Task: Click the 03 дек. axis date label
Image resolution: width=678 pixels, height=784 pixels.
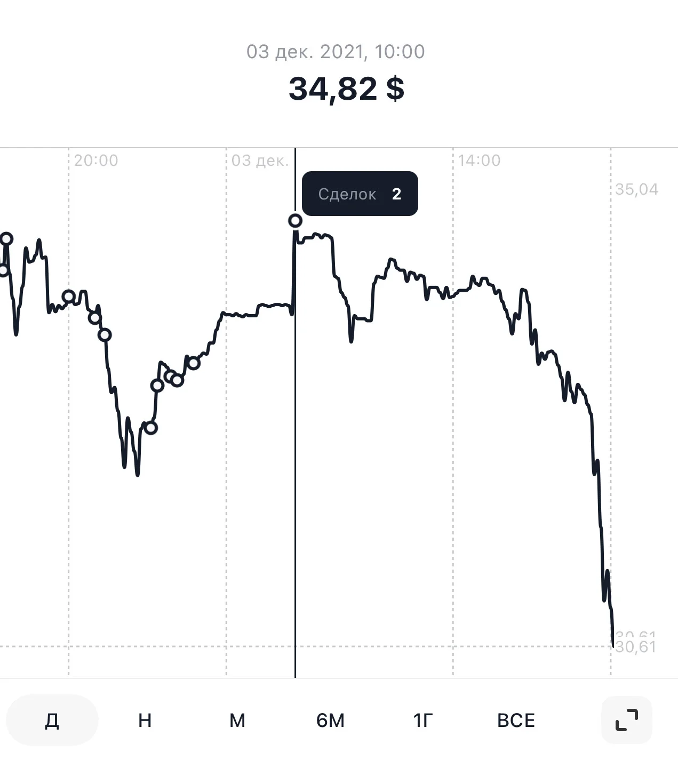Action: (x=260, y=161)
